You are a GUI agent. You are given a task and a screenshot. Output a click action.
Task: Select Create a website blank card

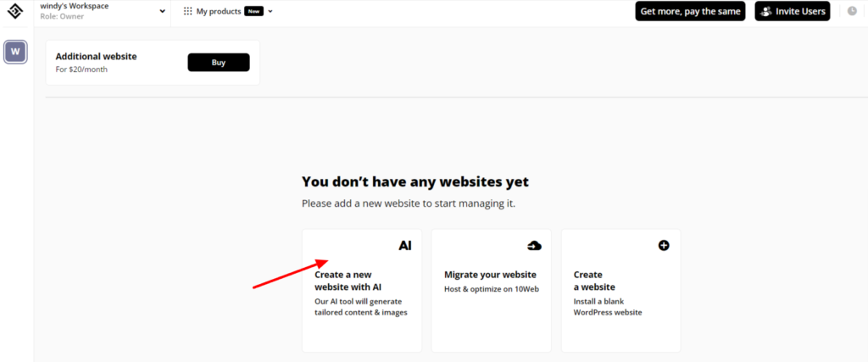click(621, 291)
